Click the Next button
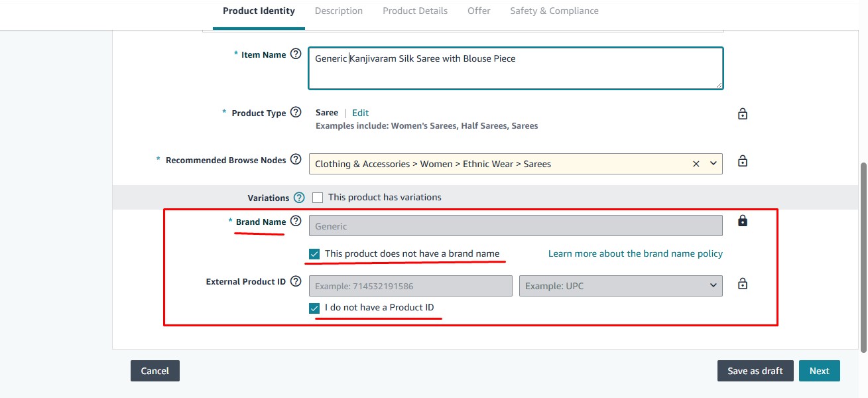The height and width of the screenshot is (398, 868). [x=819, y=371]
